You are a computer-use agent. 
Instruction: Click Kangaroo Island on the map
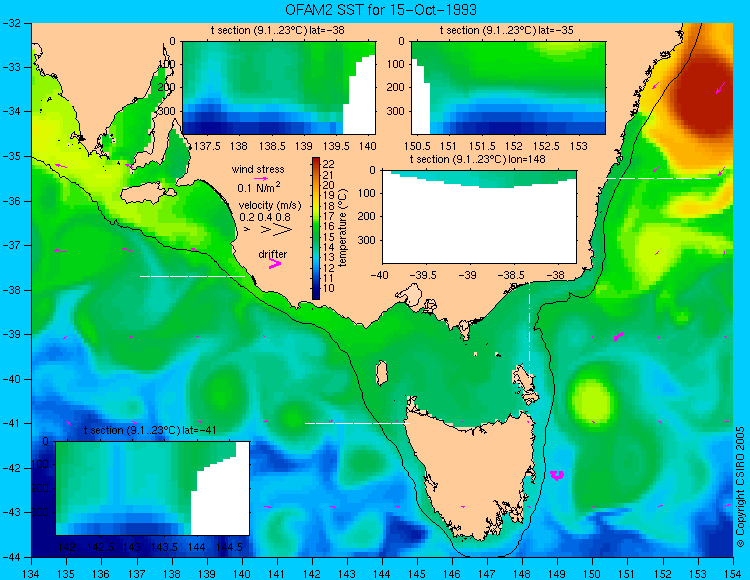click(147, 194)
